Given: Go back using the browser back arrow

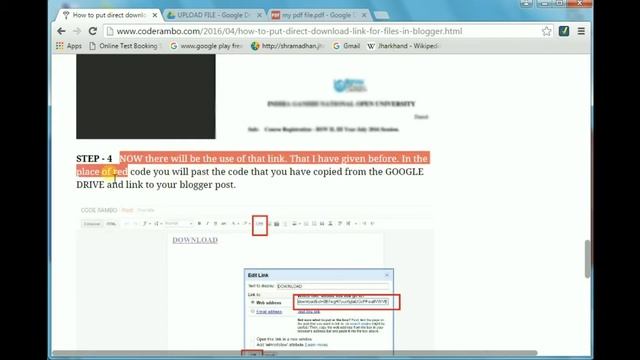Looking at the screenshot, I should (61, 31).
